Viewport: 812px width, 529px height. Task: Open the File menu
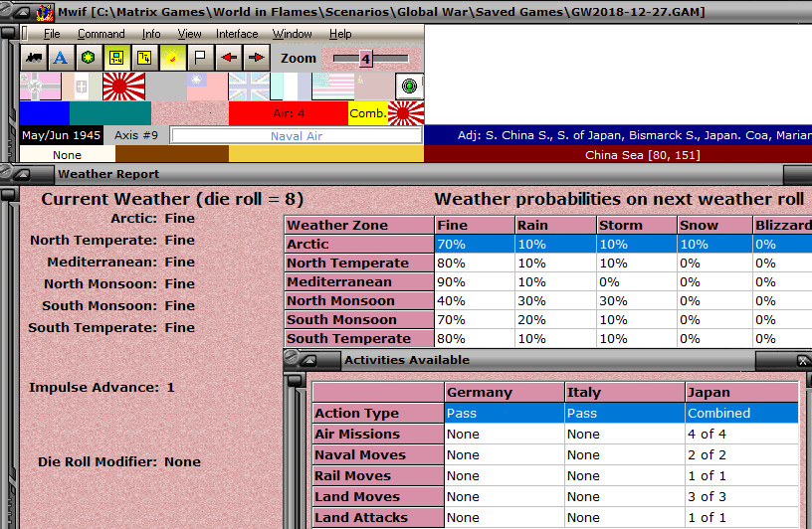point(52,34)
